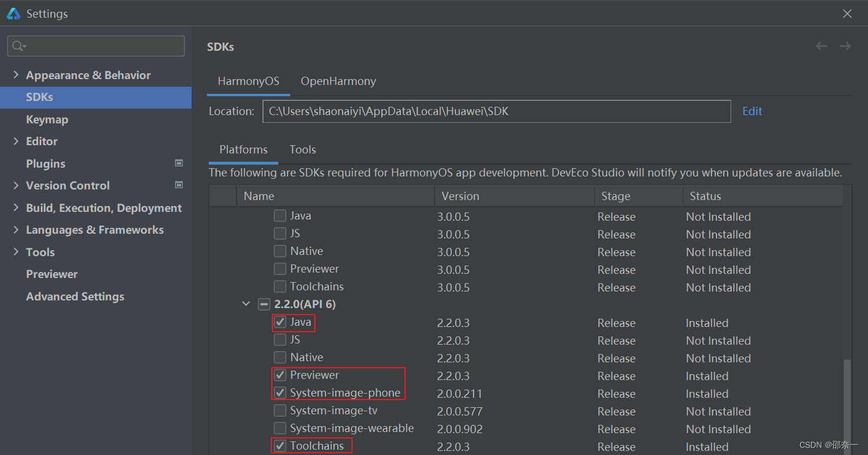The image size is (868, 455).
Task: Click the Version column header
Action: (514, 196)
